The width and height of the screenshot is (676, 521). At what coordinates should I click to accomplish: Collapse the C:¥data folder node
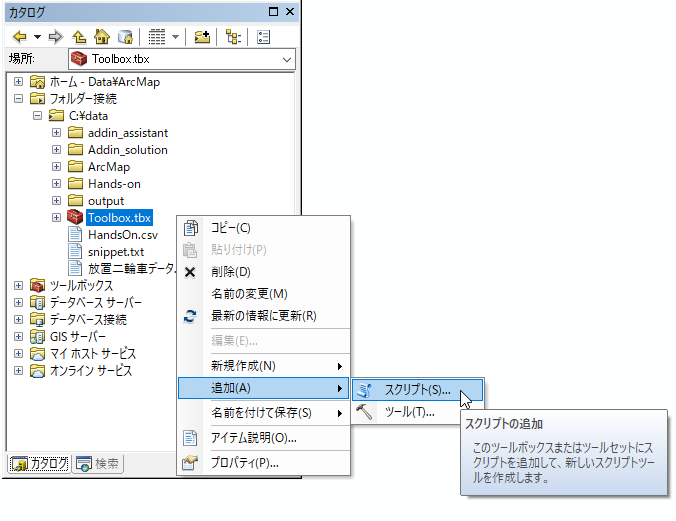click(x=38, y=116)
